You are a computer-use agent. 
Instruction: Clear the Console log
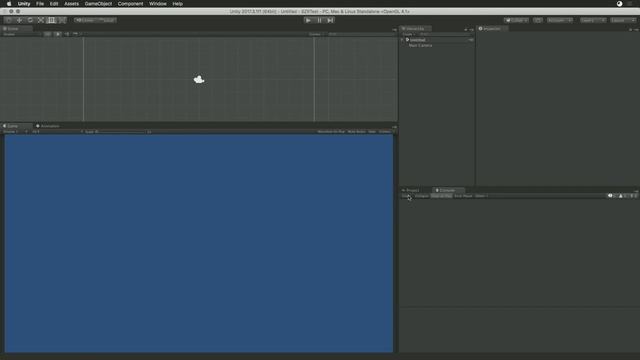(407, 196)
